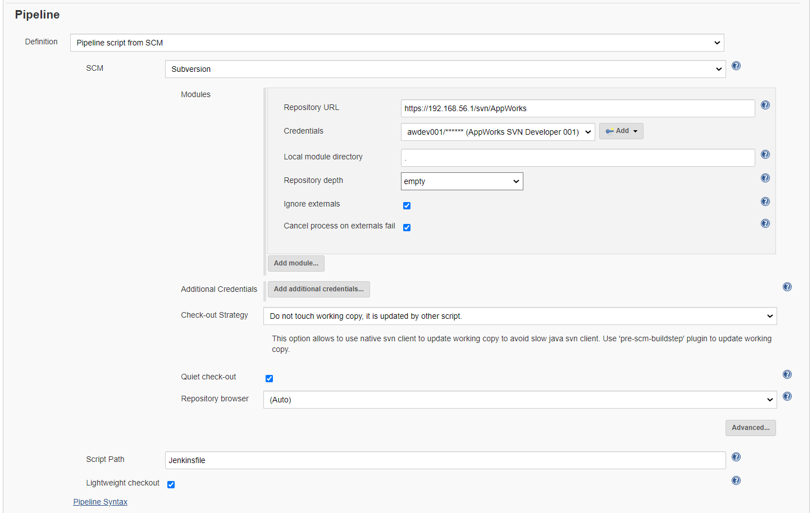Click into the Repository URL text field

point(577,109)
